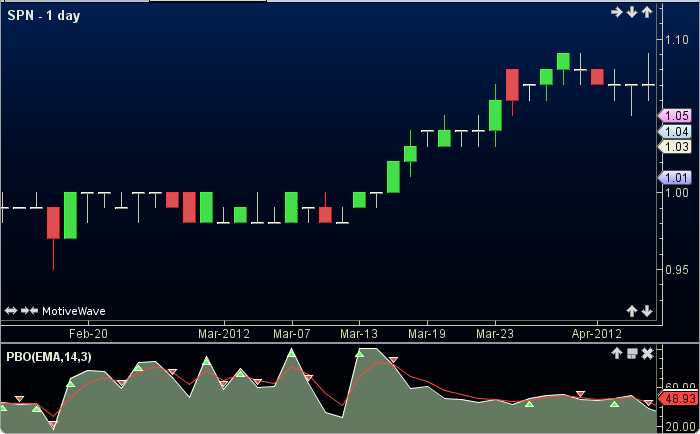Click the up arrow at price chart bottom-right
Viewport: 700px width, 434px height.
point(632,311)
